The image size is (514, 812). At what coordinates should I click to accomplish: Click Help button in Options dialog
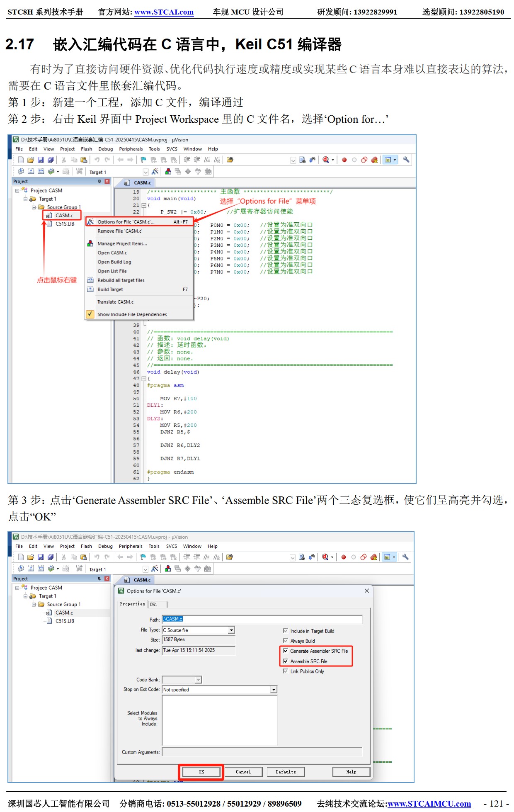click(x=351, y=772)
